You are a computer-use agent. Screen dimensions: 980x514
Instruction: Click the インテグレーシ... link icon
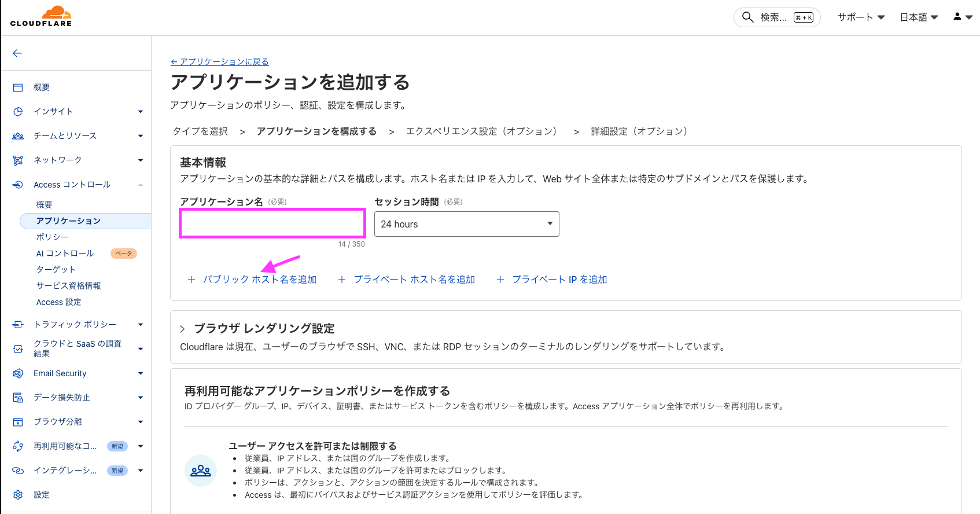18,471
